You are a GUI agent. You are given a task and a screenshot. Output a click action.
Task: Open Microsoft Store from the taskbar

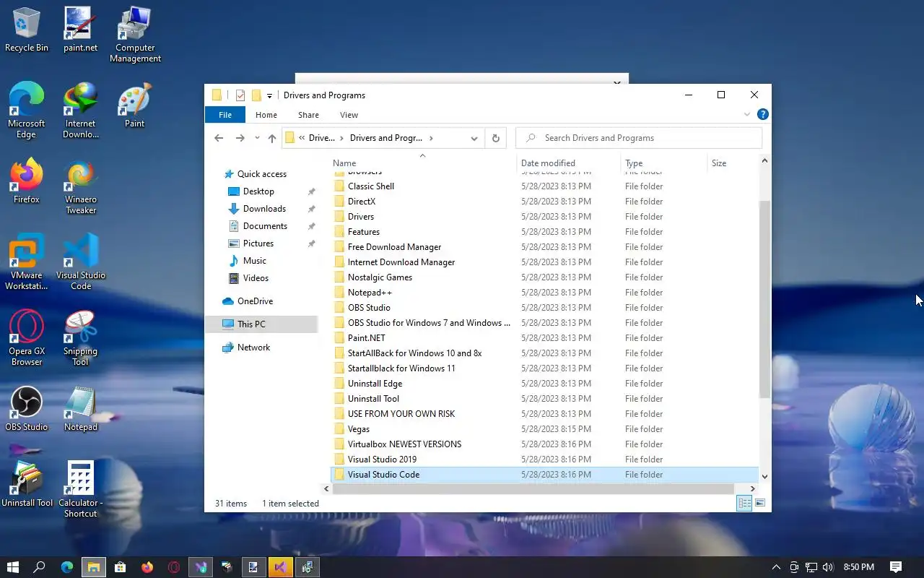(121, 567)
